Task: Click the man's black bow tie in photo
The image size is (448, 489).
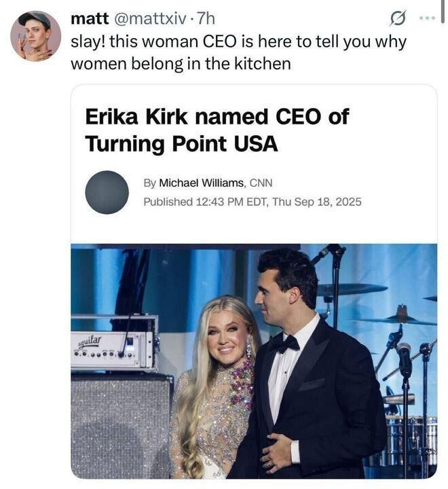Action: coord(284,344)
